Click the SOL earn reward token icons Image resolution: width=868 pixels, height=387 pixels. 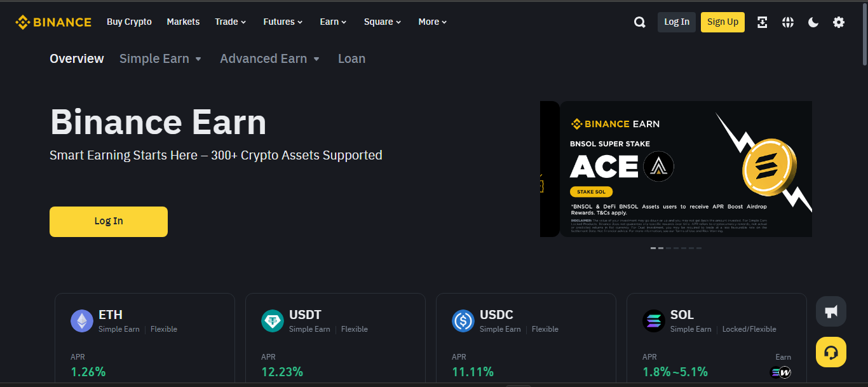coord(780,372)
